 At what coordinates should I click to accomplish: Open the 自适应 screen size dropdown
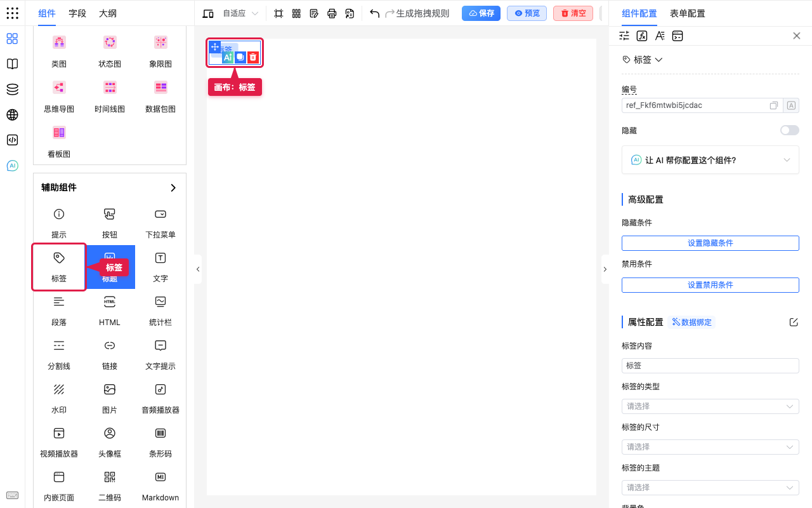(x=241, y=13)
